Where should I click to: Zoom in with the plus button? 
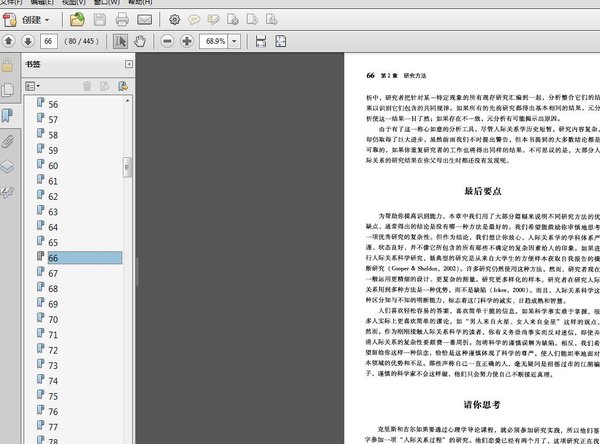point(186,41)
